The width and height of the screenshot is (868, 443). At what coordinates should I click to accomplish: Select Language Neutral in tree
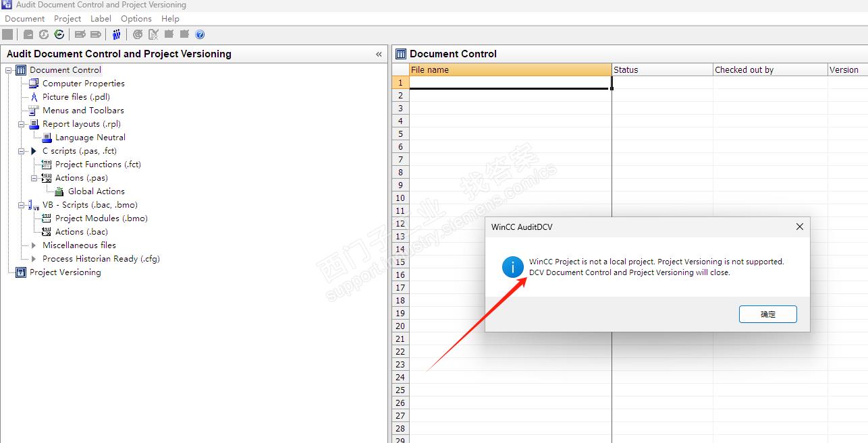(x=90, y=138)
